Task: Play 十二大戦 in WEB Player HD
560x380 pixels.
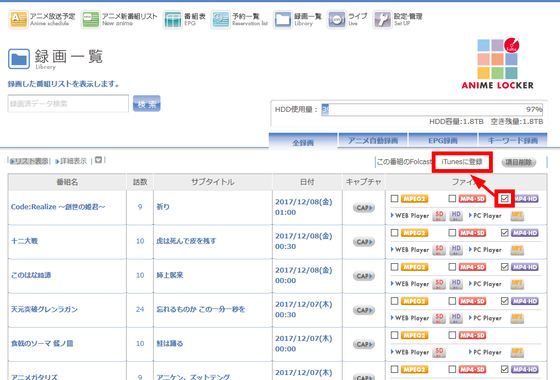Action: tap(456, 250)
